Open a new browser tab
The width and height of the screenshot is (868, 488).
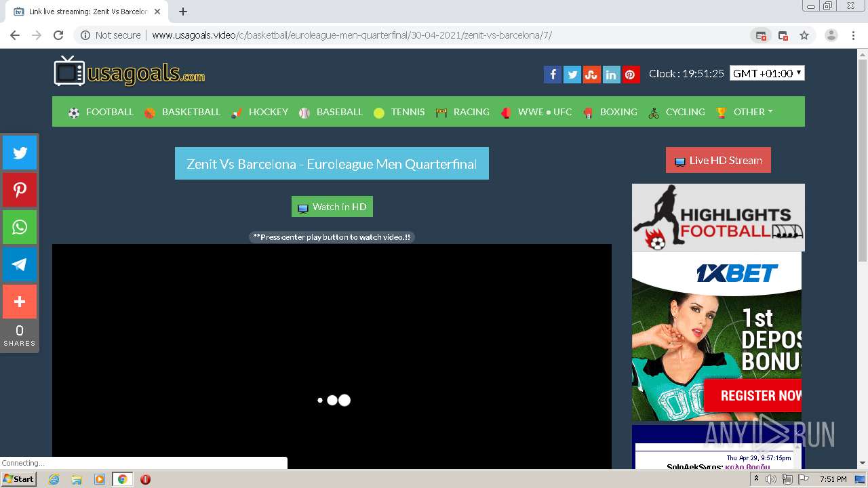[183, 12]
